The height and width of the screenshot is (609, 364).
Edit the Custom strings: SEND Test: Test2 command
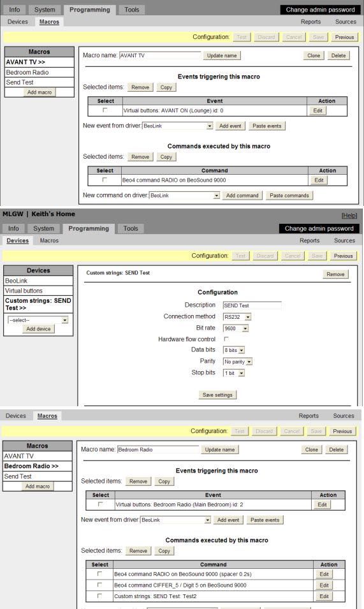324,596
